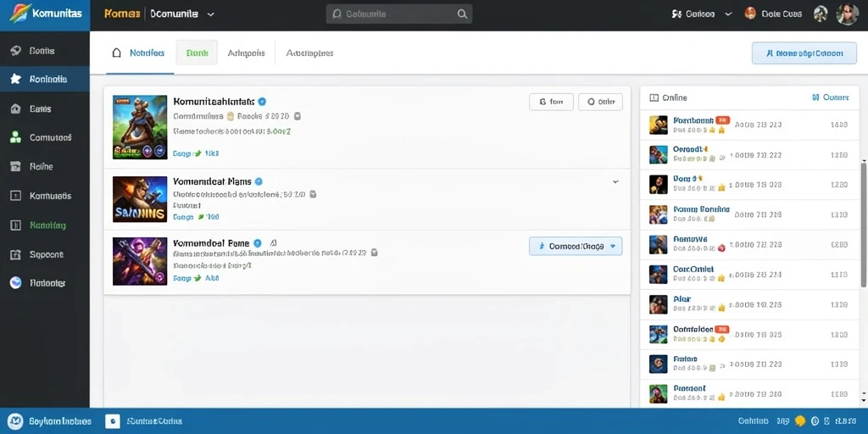Click the second outlined button on Komuniteahlantats card
Screen dimensions: 868x434
601,102
